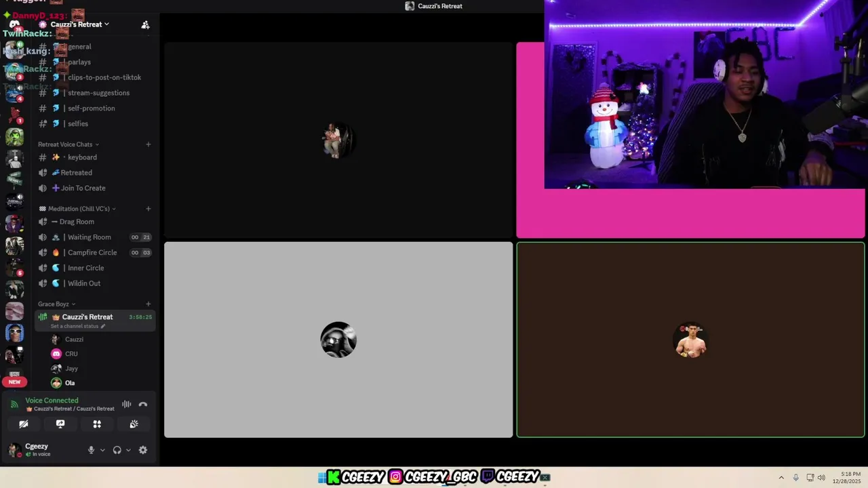Open microphone input options arrow
The height and width of the screenshot is (488, 868).
[x=102, y=450]
